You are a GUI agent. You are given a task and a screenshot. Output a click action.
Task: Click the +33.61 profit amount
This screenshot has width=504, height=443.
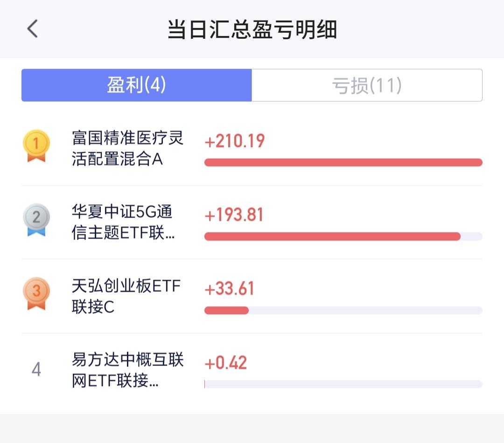coord(230,288)
